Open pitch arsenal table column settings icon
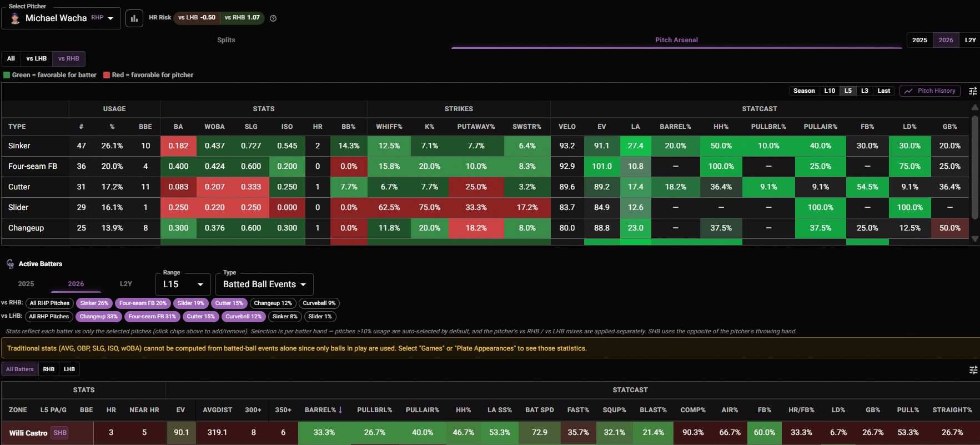Image resolution: width=980 pixels, height=445 pixels. tap(973, 91)
